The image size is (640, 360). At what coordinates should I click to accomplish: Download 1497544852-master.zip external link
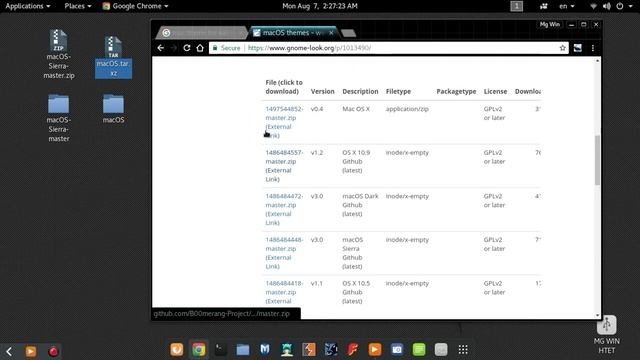[284, 122]
